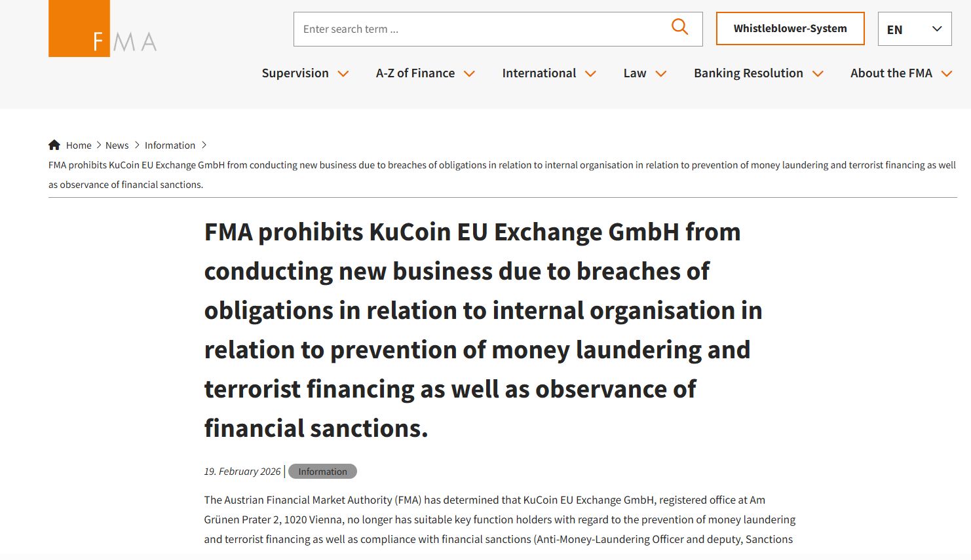Select the Supervision menu item

pyautogui.click(x=295, y=73)
